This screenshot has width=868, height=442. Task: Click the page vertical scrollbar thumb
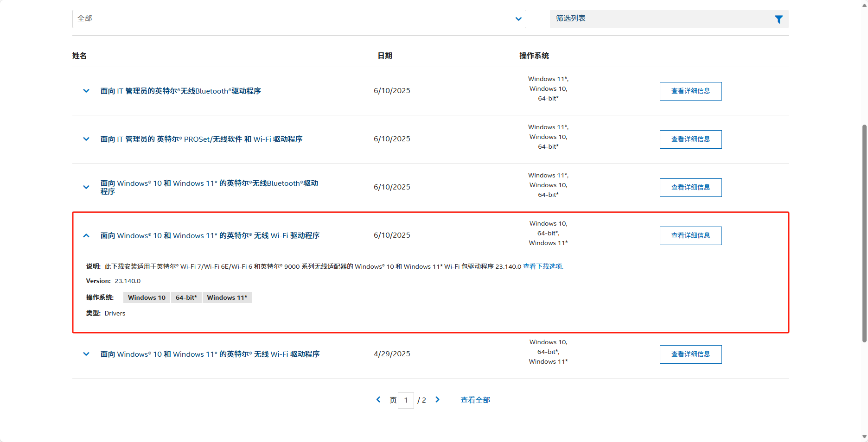[864, 233]
